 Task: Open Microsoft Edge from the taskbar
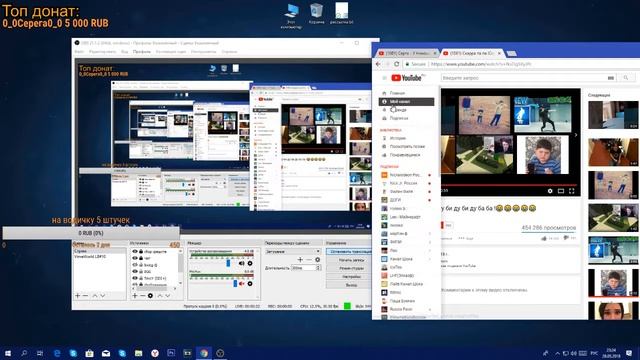tap(57, 353)
